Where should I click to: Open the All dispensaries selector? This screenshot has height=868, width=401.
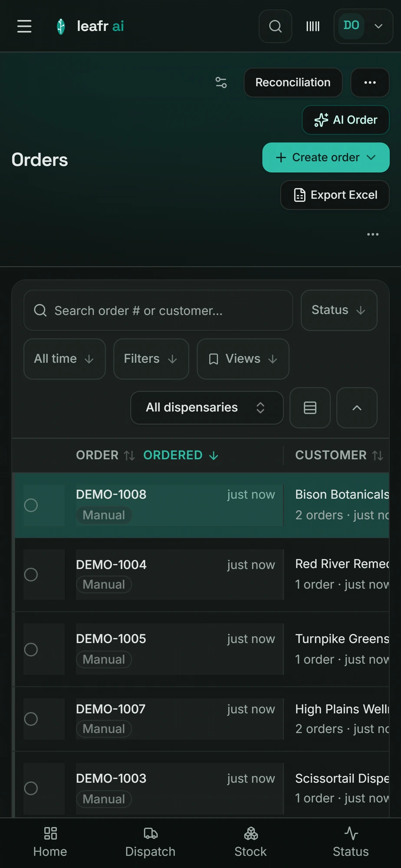pos(207,408)
